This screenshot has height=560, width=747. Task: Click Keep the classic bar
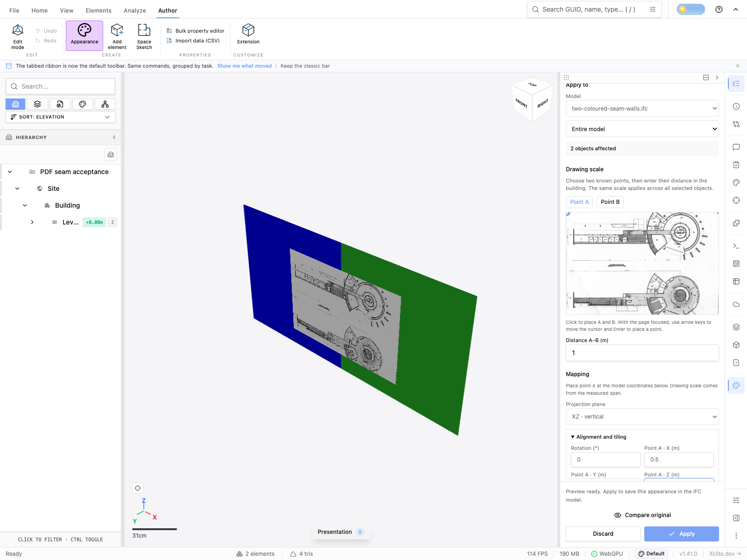305,66
